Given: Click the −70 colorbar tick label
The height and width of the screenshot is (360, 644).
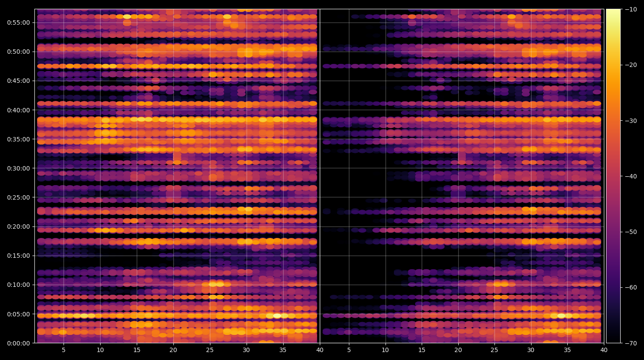Looking at the screenshot, I should click(631, 343).
